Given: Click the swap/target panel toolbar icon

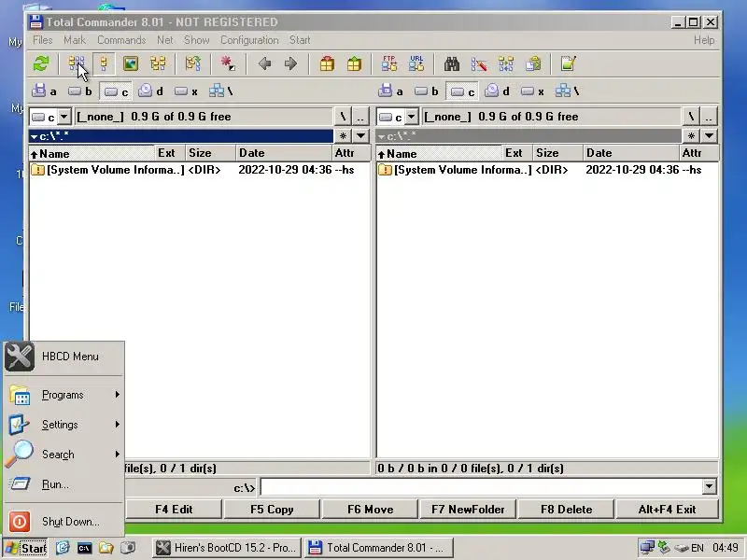Looking at the screenshot, I should [x=193, y=63].
